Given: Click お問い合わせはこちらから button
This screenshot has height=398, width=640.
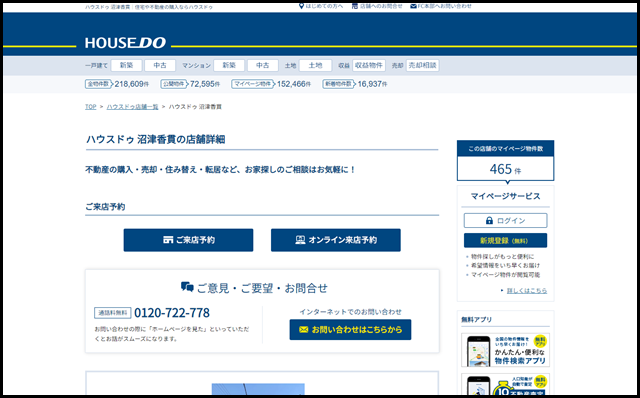Looking at the screenshot, I should [350, 329].
